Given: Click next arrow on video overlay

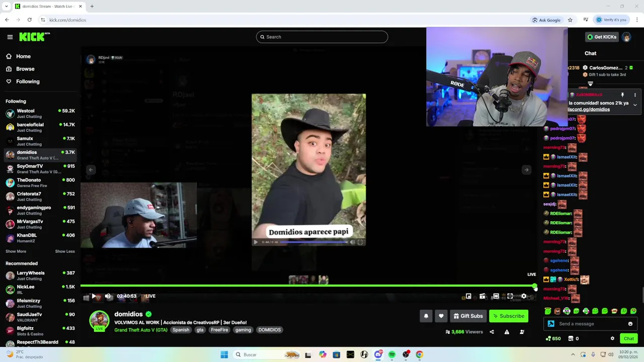Looking at the screenshot, I should pyautogui.click(x=526, y=170).
